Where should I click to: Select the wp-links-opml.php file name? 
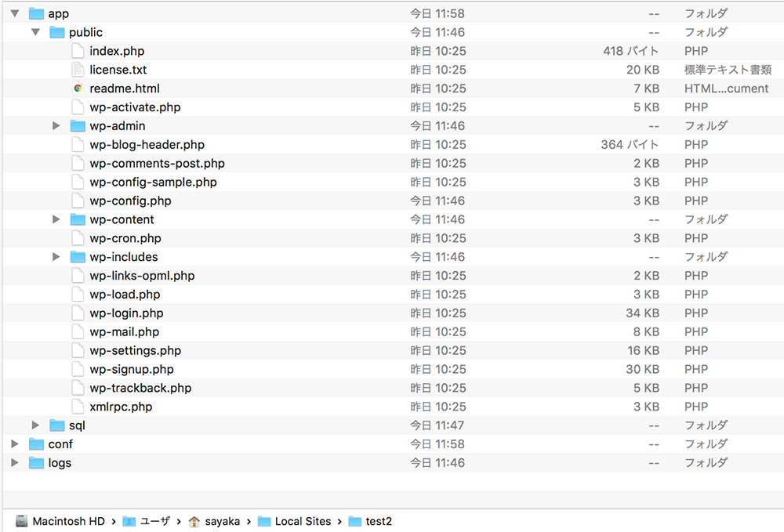(142, 276)
